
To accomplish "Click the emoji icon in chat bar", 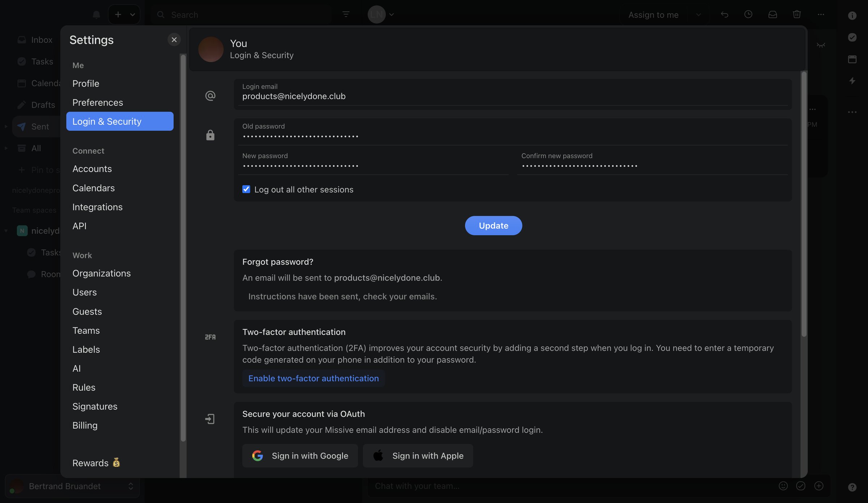I will [x=783, y=486].
